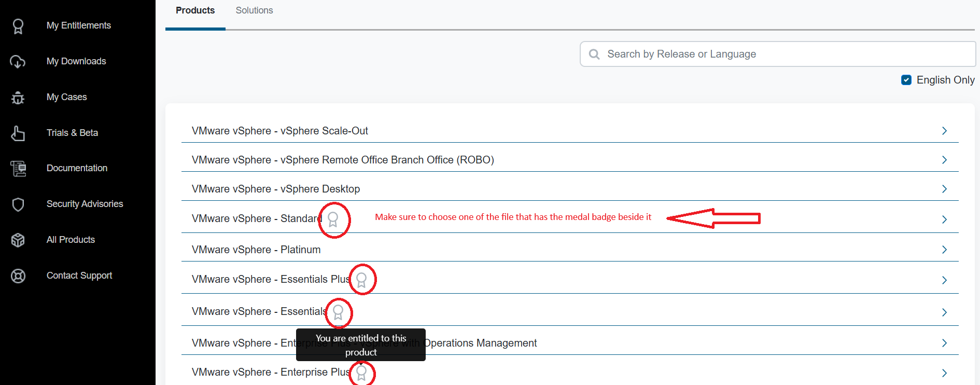This screenshot has height=385, width=980.
Task: Click the Documentation pages icon
Action: 18,169
